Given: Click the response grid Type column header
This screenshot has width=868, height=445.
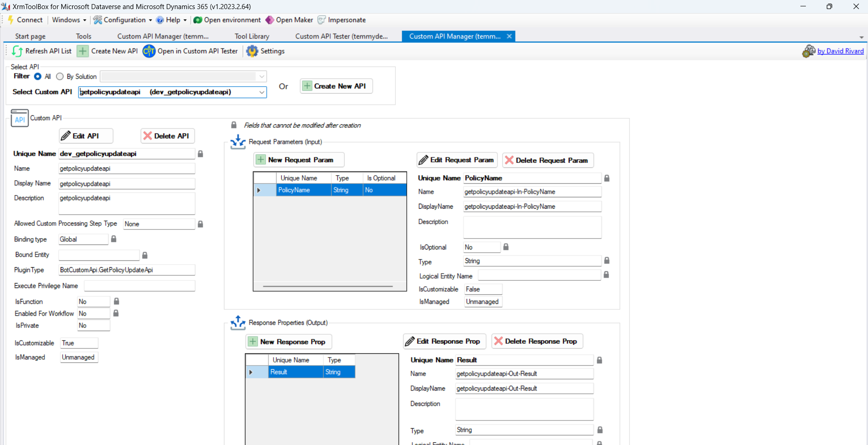Looking at the screenshot, I should [x=339, y=360].
